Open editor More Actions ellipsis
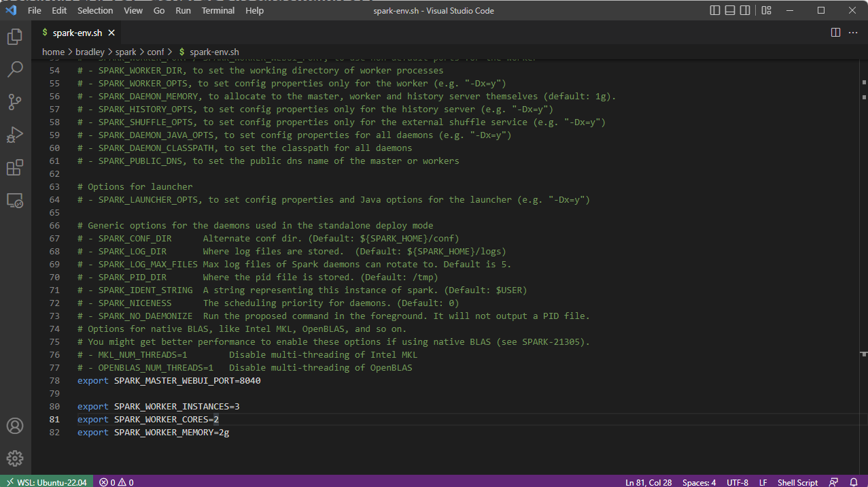Viewport: 868px width, 487px height. coord(854,33)
